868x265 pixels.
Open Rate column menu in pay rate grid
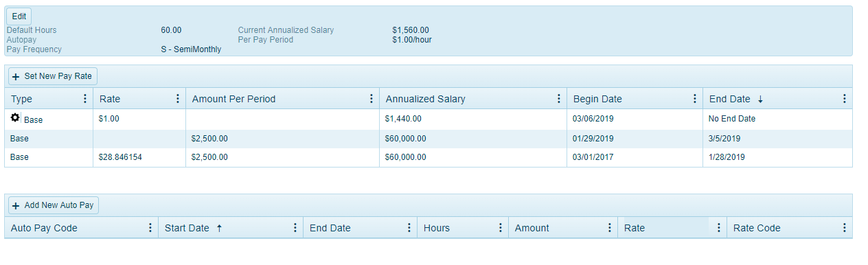[x=178, y=99]
